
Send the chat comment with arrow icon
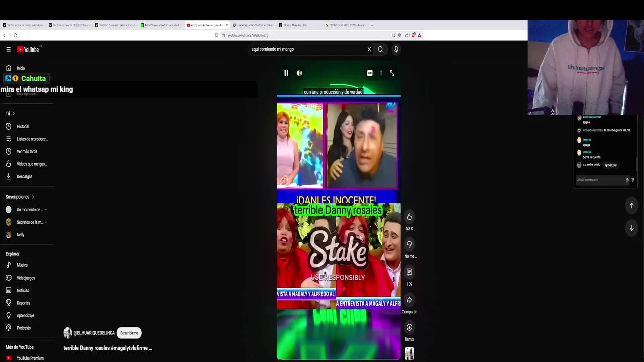coord(633,180)
